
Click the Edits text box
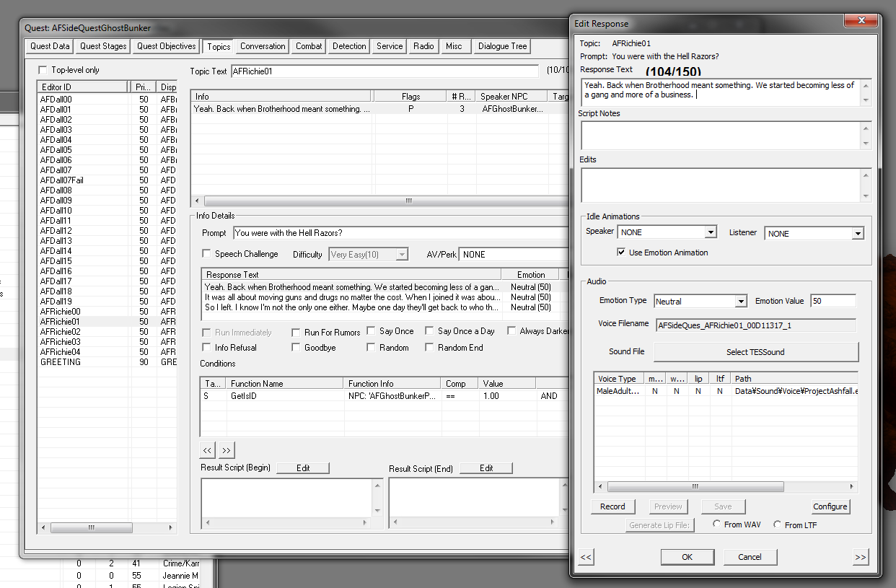721,185
